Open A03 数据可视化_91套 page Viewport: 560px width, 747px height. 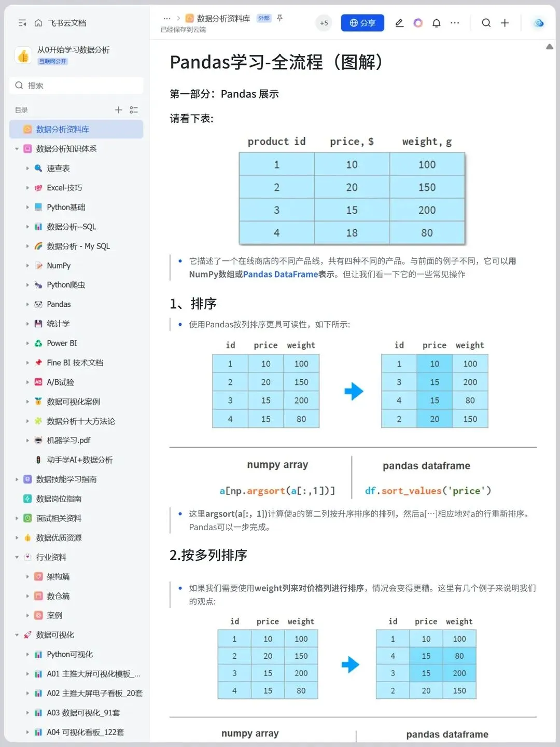[x=83, y=713]
